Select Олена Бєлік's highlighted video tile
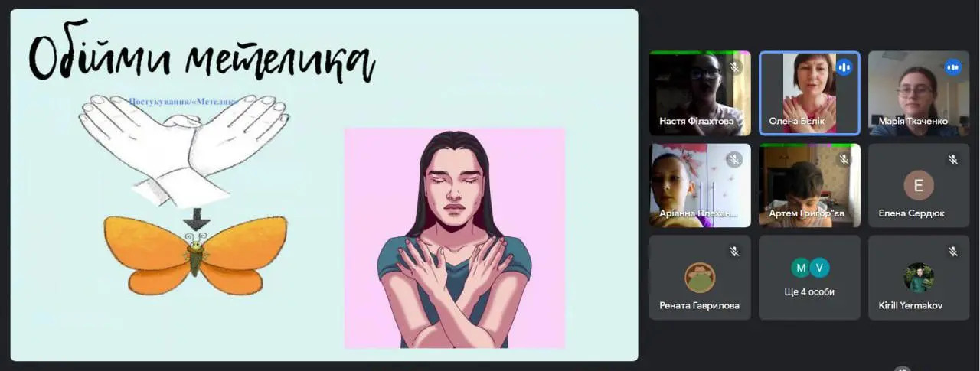Viewport: 980px width, 371px height. pyautogui.click(x=809, y=93)
